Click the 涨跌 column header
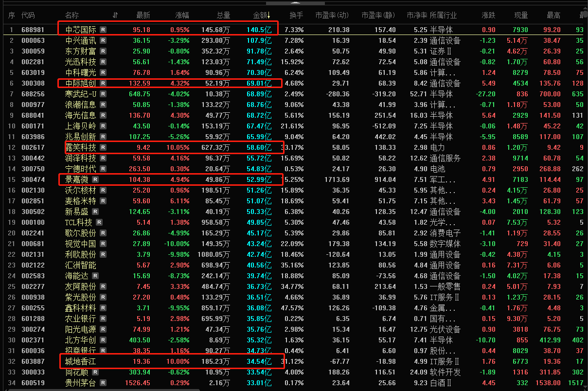 coord(488,16)
